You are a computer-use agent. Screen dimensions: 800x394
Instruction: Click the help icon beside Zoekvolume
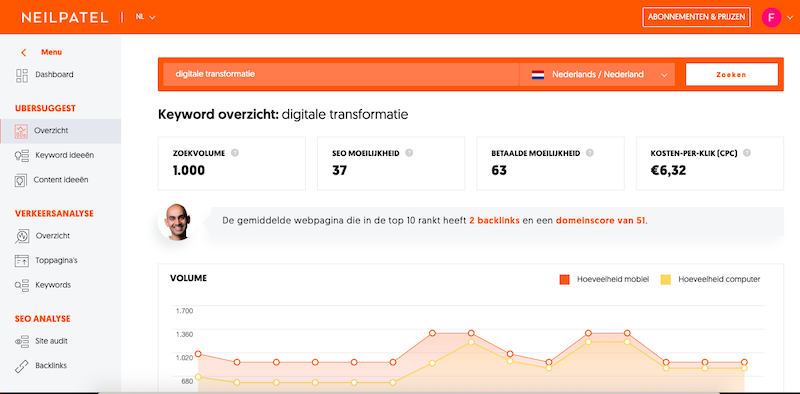click(235, 153)
